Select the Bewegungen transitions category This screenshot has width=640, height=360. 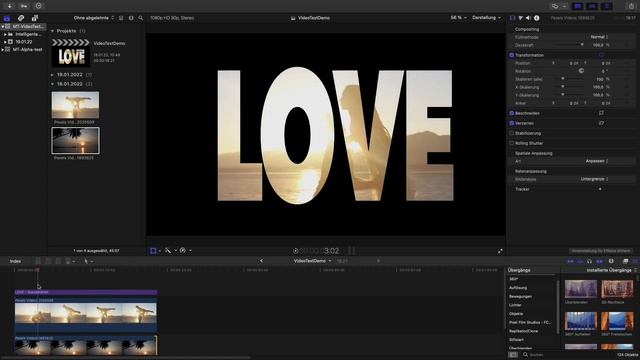coord(520,296)
